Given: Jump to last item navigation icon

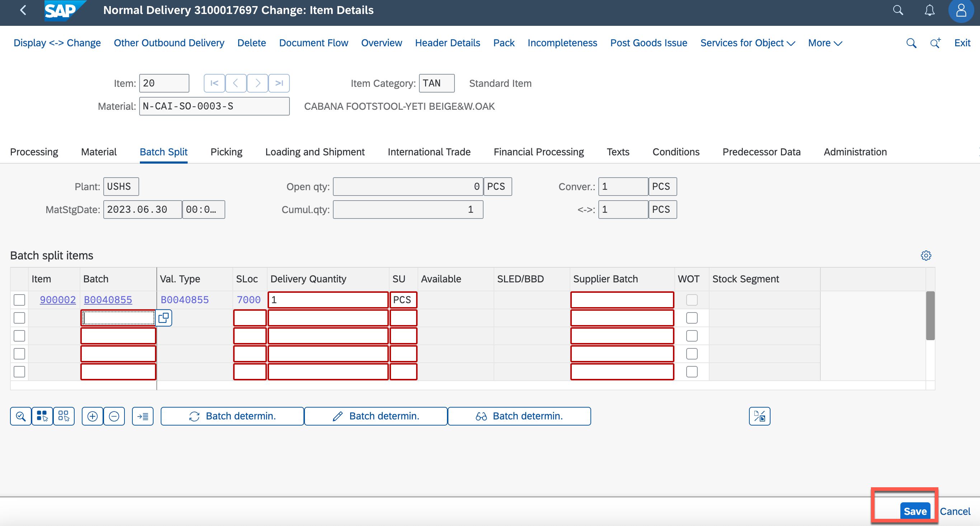Looking at the screenshot, I should click(279, 83).
